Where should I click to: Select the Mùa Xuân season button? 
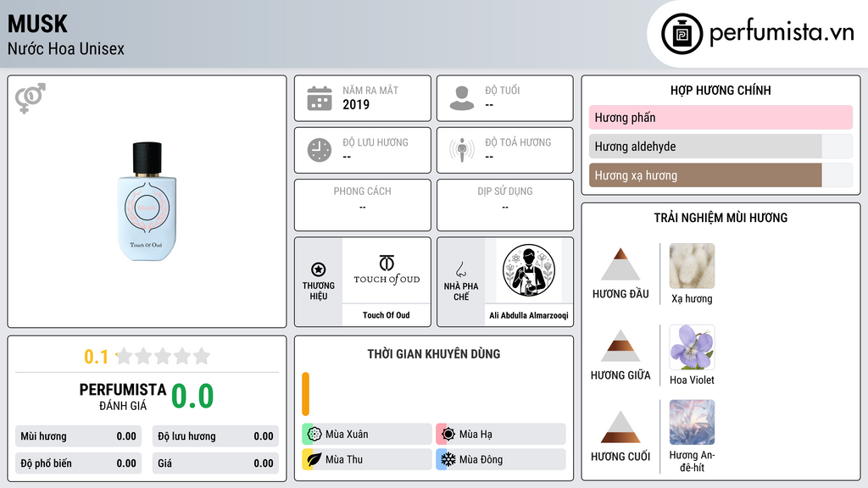[367, 435]
